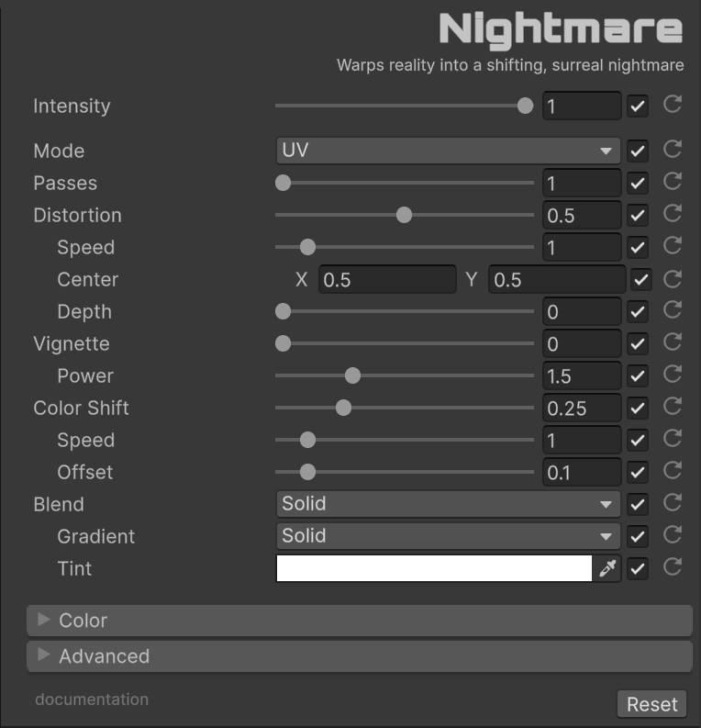Click the Power value field showing 1.5
Image resolution: width=701 pixels, height=728 pixels.
click(582, 375)
